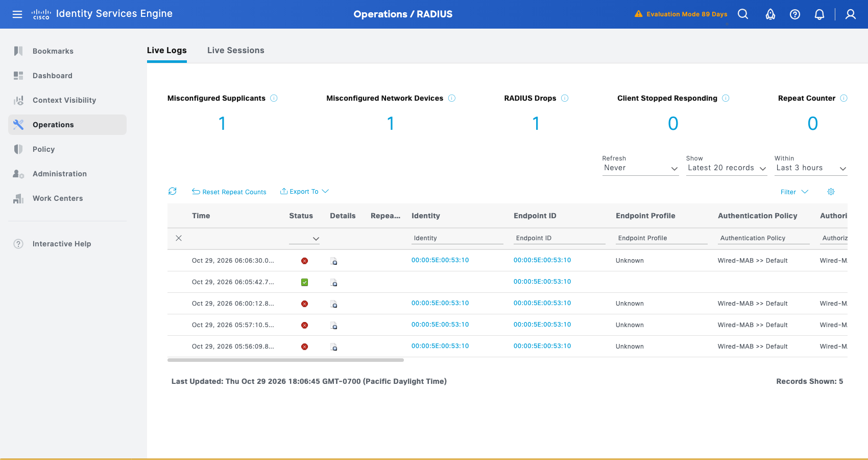
Task: Show Misconfigured Network Devices info icon
Action: (x=452, y=98)
